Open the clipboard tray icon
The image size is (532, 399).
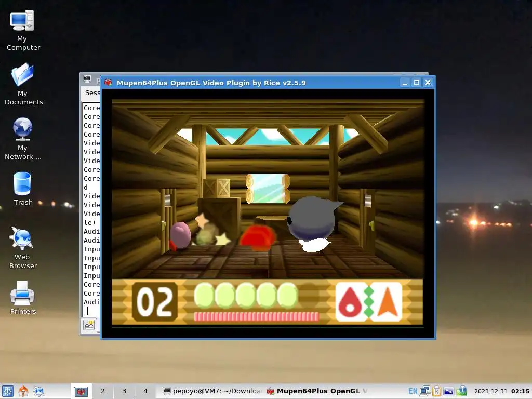coord(436,391)
